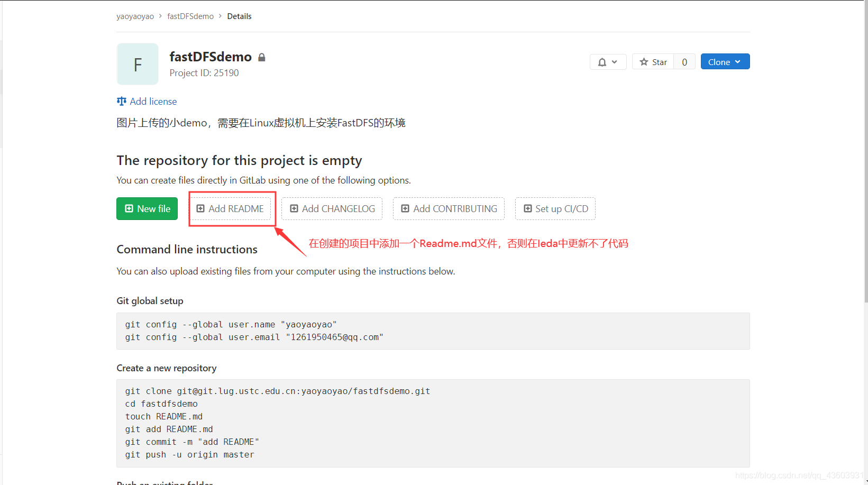Image resolution: width=868 pixels, height=485 pixels.
Task: Click the bell notification icon
Action: pos(602,62)
